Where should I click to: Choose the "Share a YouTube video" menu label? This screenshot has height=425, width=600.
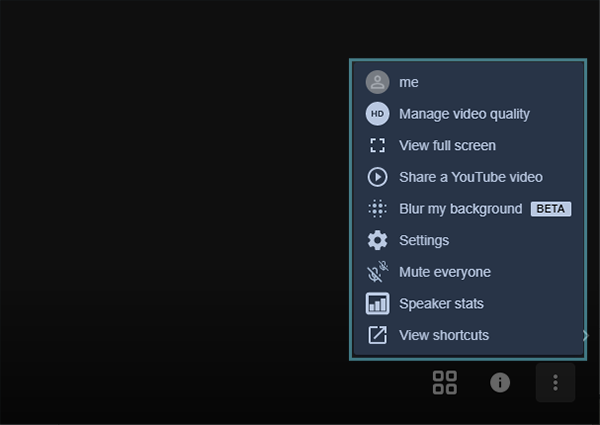(470, 177)
